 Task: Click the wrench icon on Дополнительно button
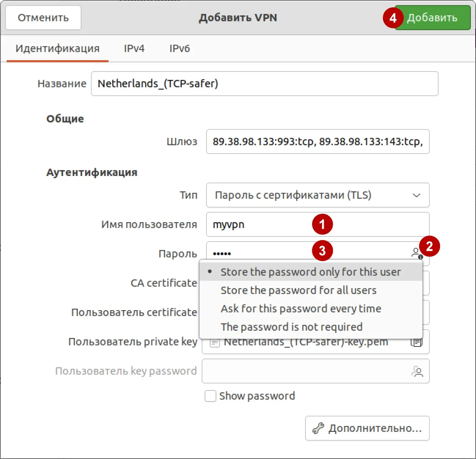pos(319,428)
